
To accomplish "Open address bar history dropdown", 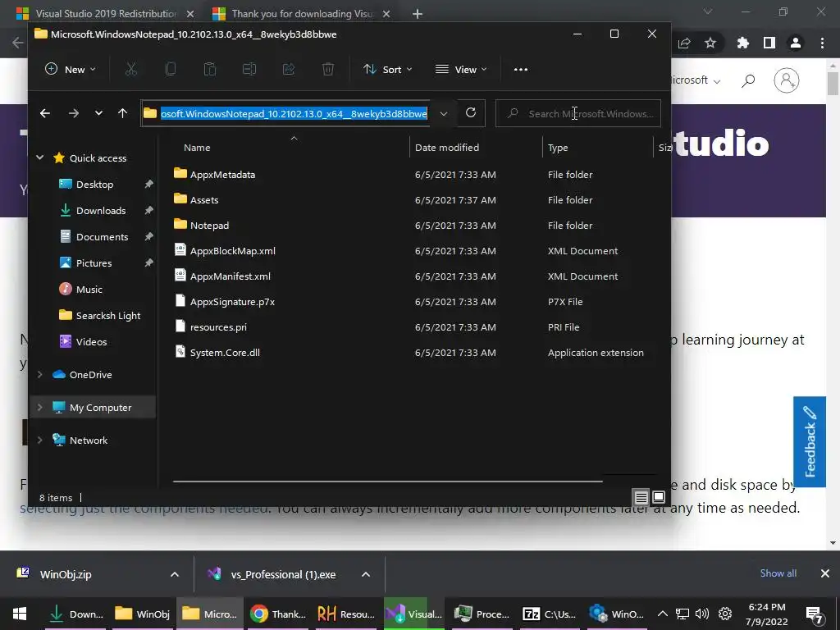I will tap(444, 113).
